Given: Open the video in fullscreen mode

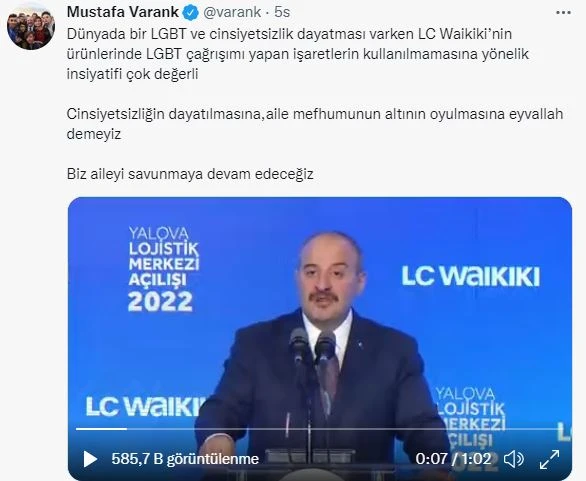Looking at the screenshot, I should tap(549, 459).
